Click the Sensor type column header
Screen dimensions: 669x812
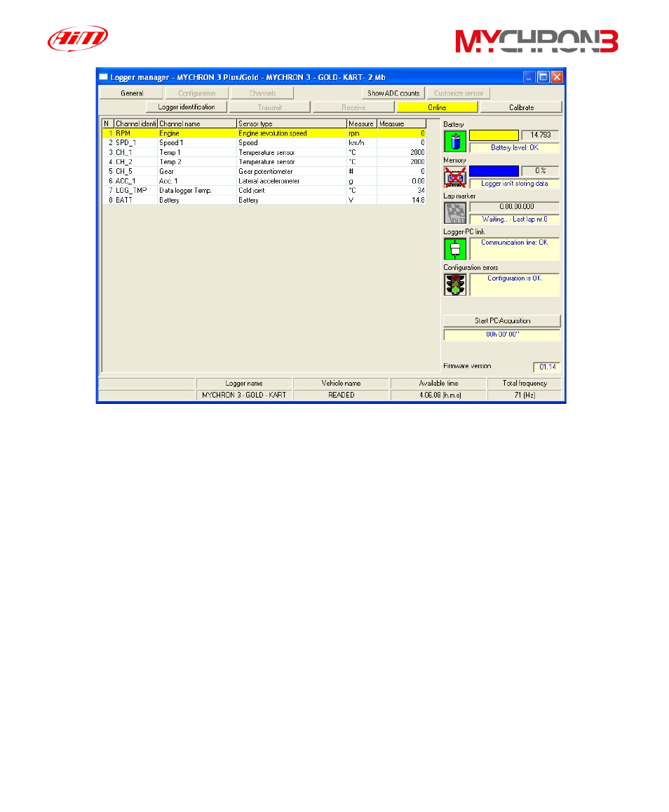tap(292, 124)
